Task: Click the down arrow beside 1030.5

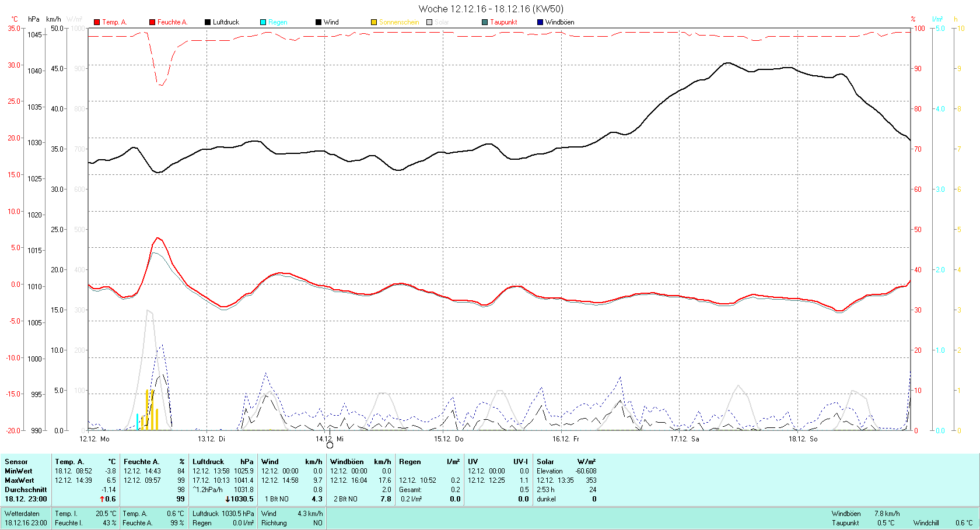Action: (x=228, y=499)
